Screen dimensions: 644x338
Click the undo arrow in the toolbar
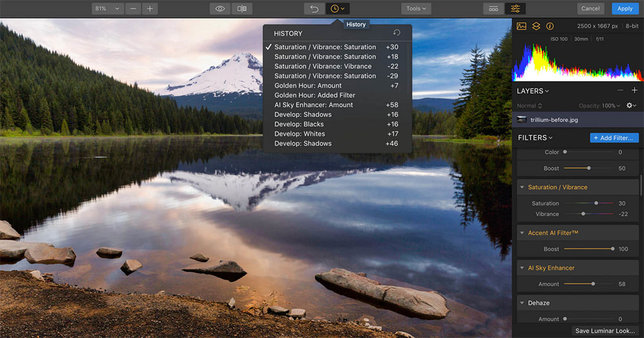[314, 8]
